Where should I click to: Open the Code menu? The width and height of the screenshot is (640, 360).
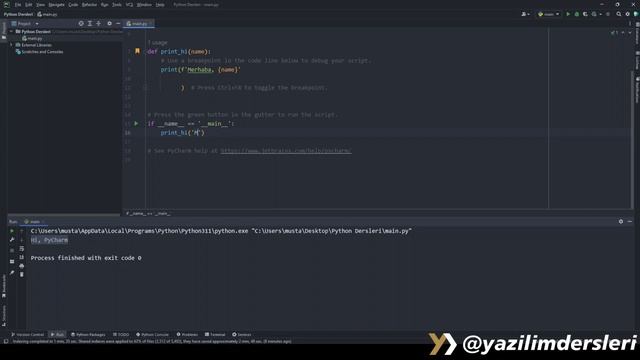73,4
